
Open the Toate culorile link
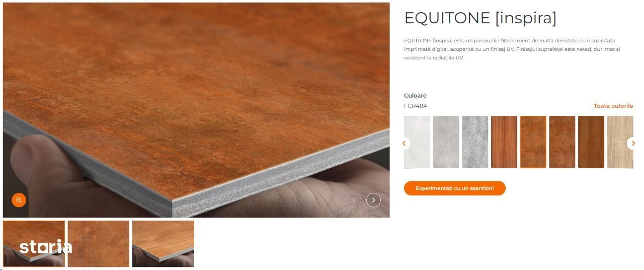click(x=613, y=106)
